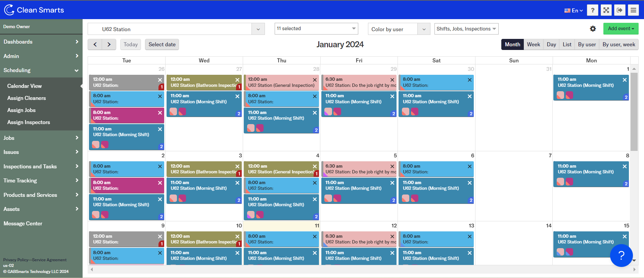The height and width of the screenshot is (278, 644).
Task: Open Assign Cleaners in the sidebar
Action: tap(27, 98)
